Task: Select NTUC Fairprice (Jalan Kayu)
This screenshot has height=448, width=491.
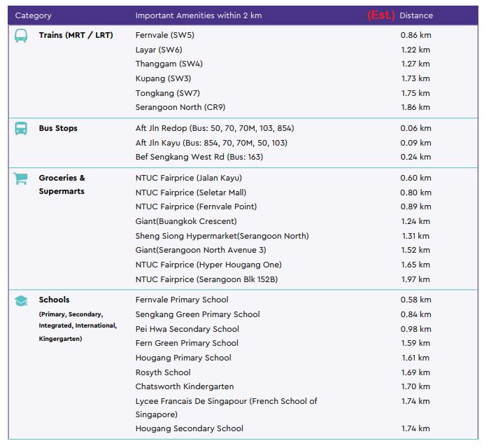Action: click(189, 178)
